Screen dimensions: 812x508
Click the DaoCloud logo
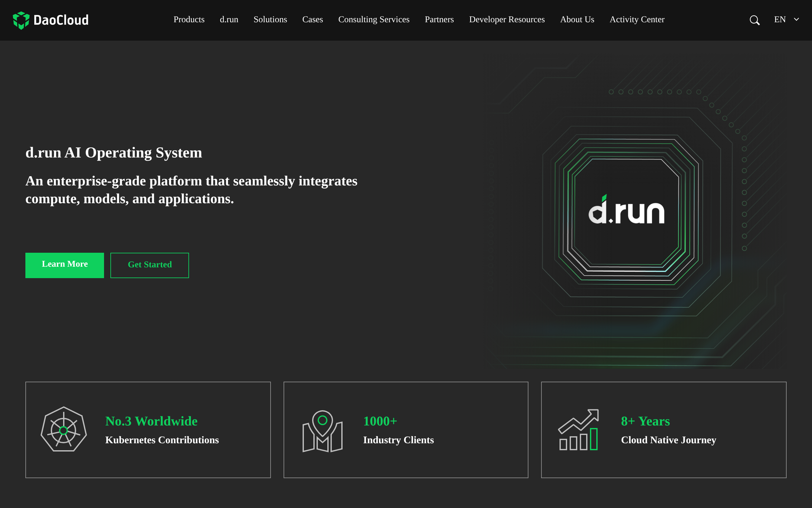point(51,20)
